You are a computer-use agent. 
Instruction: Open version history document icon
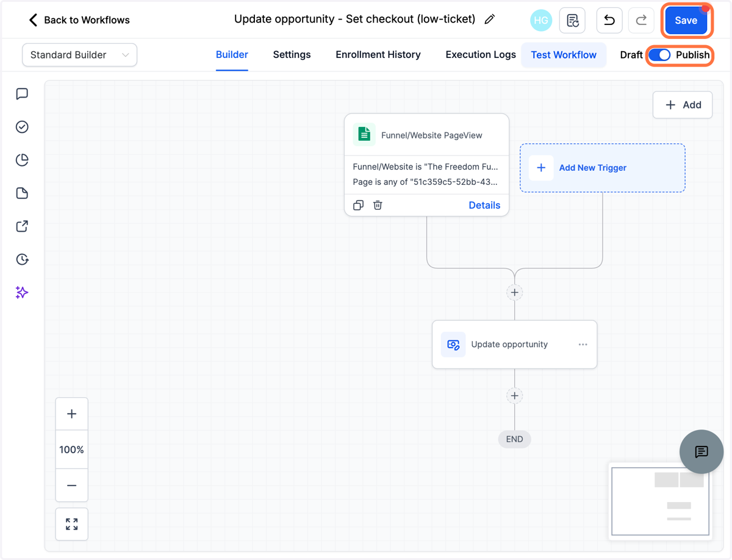[x=572, y=20]
